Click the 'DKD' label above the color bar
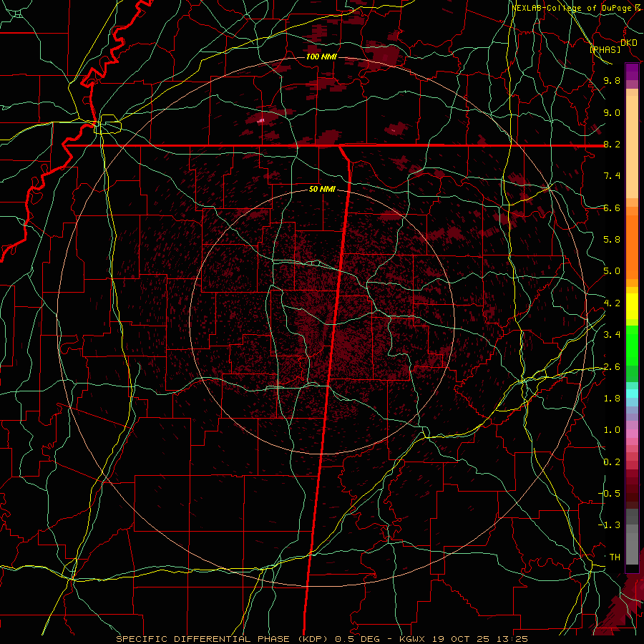The image size is (644, 644). pyautogui.click(x=628, y=43)
